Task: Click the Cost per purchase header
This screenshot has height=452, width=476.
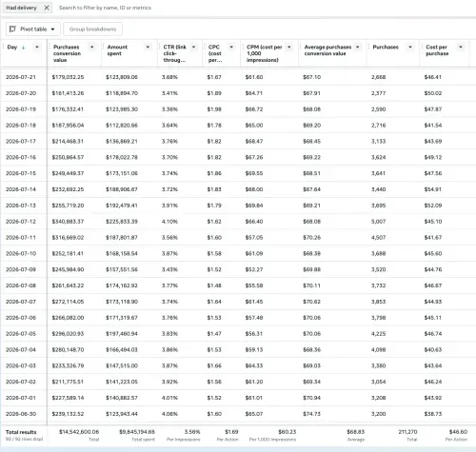Action: point(437,50)
